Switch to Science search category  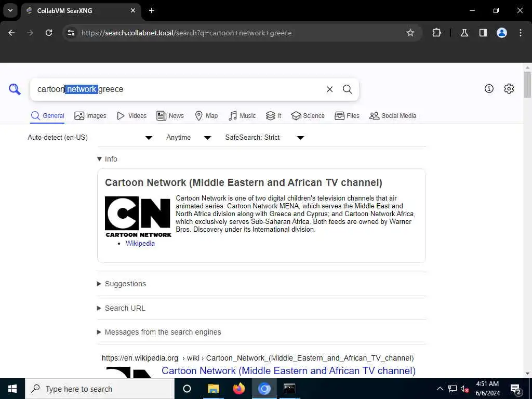(308, 116)
